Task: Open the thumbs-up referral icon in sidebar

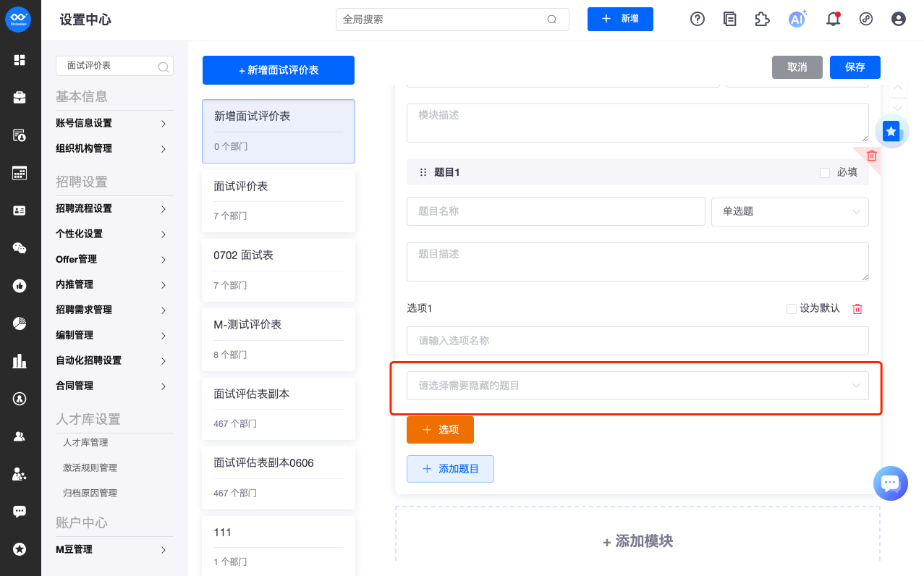Action: pos(20,286)
